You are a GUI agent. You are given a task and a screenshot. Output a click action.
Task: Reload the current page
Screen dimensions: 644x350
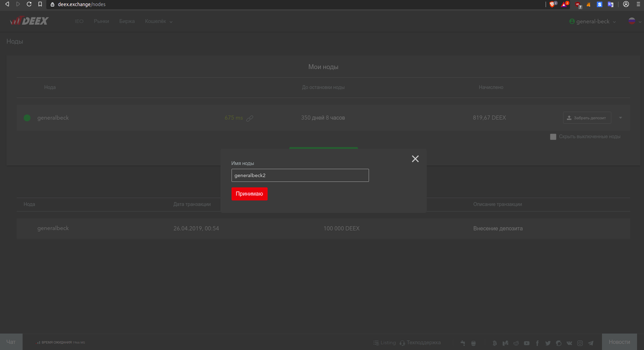pyautogui.click(x=29, y=4)
